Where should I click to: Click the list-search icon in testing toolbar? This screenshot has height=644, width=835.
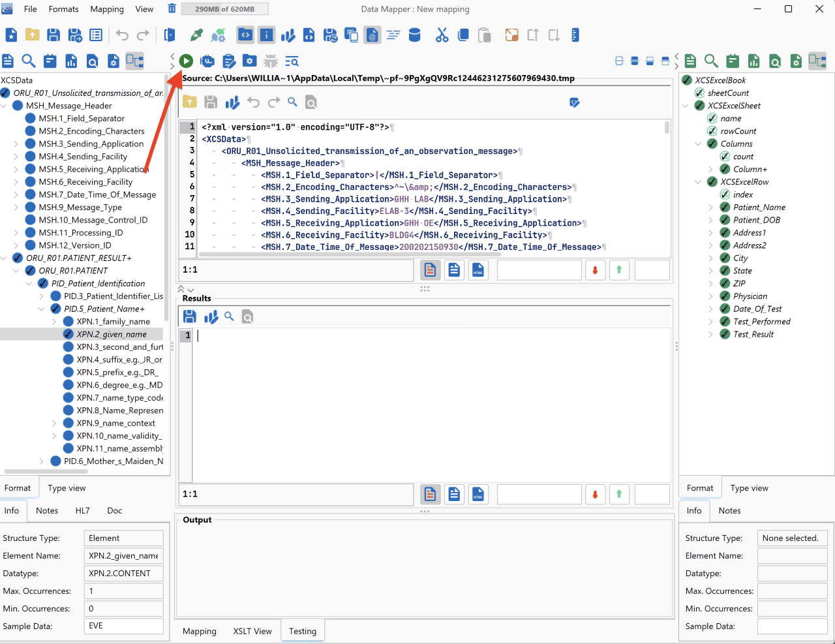coord(292,61)
